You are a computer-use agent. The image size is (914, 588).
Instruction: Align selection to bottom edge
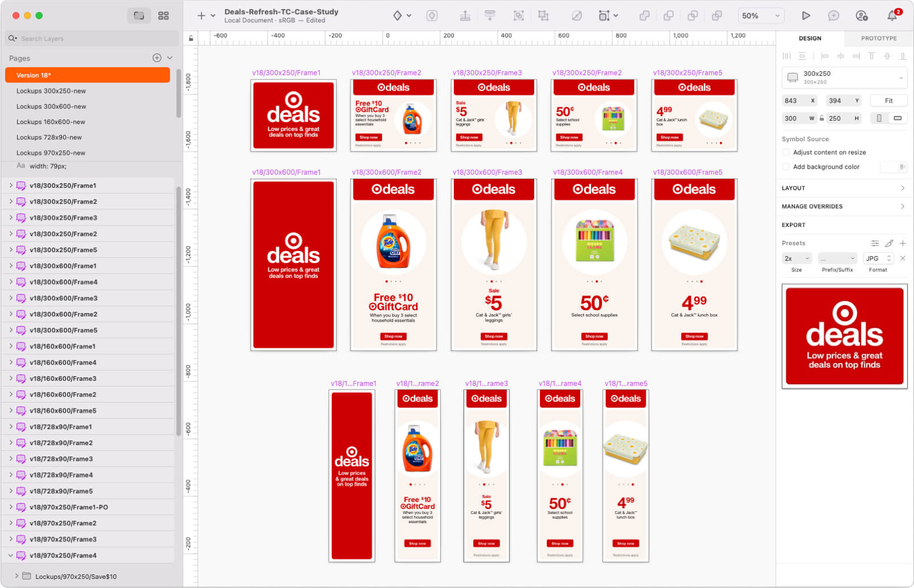pyautogui.click(x=903, y=56)
